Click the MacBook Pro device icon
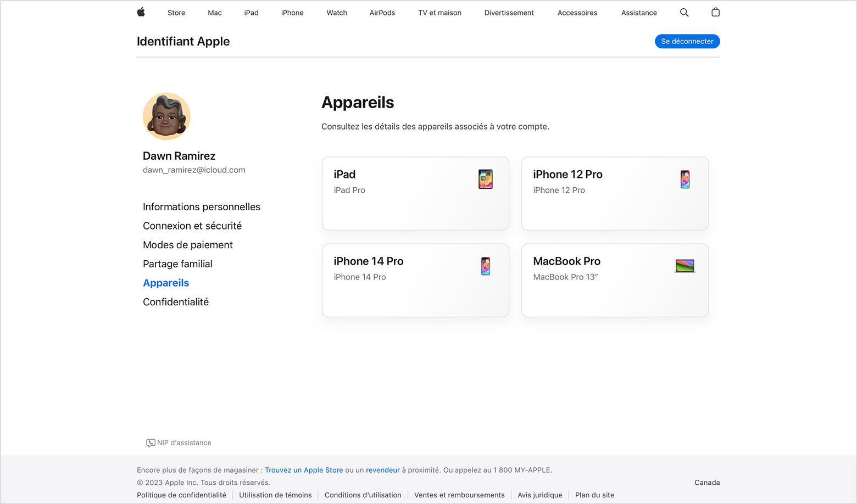This screenshot has height=504, width=857. pos(685,266)
